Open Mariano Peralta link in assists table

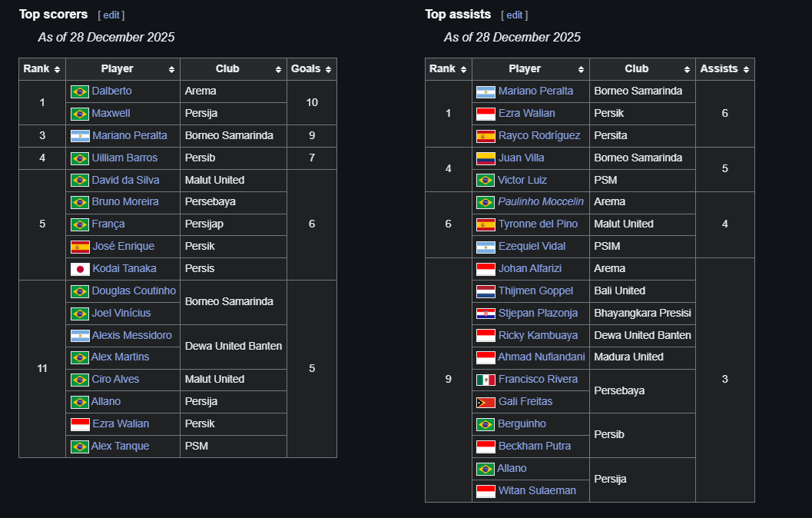pos(535,91)
